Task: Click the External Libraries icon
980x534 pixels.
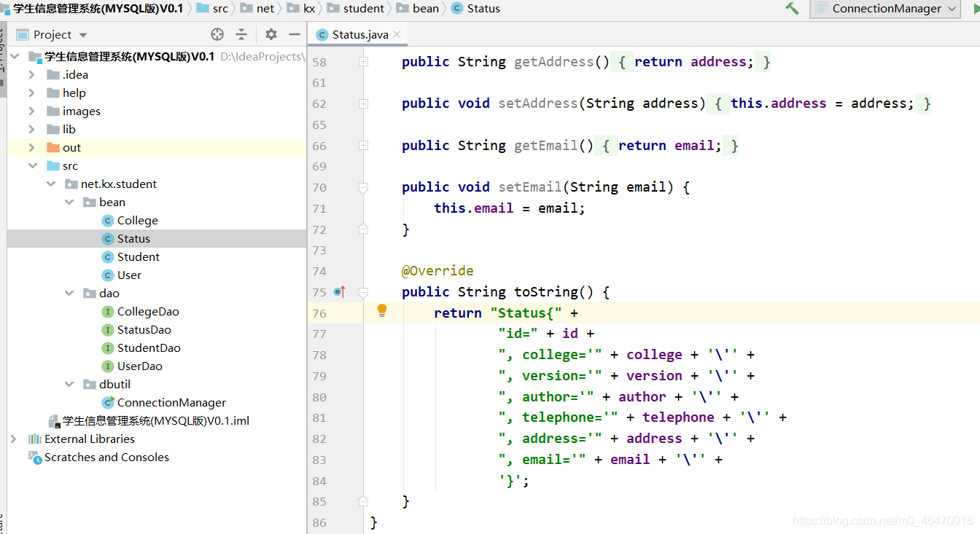Action: (x=34, y=439)
